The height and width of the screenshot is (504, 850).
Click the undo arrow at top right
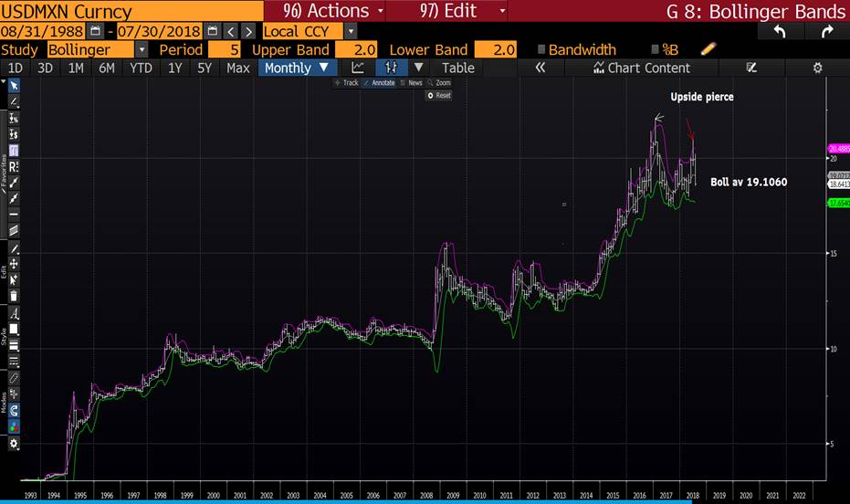779,31
